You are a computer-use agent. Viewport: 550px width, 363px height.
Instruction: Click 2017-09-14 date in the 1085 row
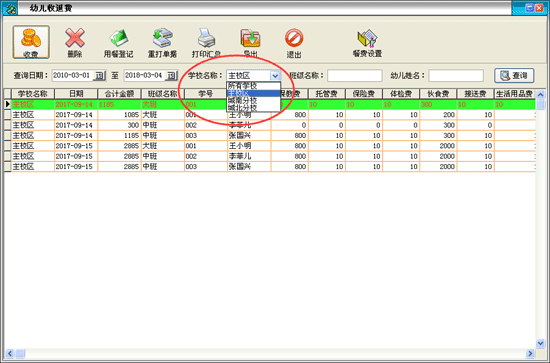click(x=76, y=115)
